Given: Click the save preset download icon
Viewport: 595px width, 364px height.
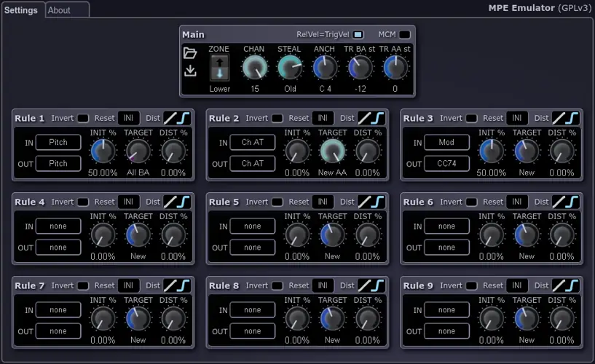Looking at the screenshot, I should (190, 71).
